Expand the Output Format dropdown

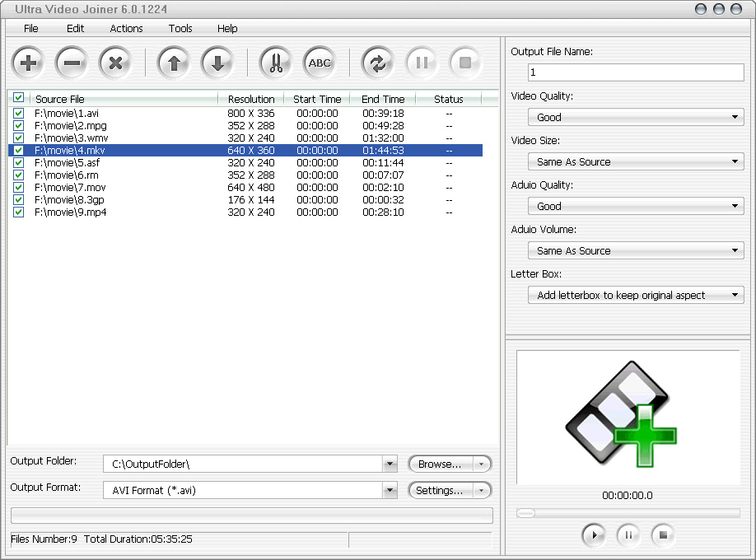click(390, 491)
